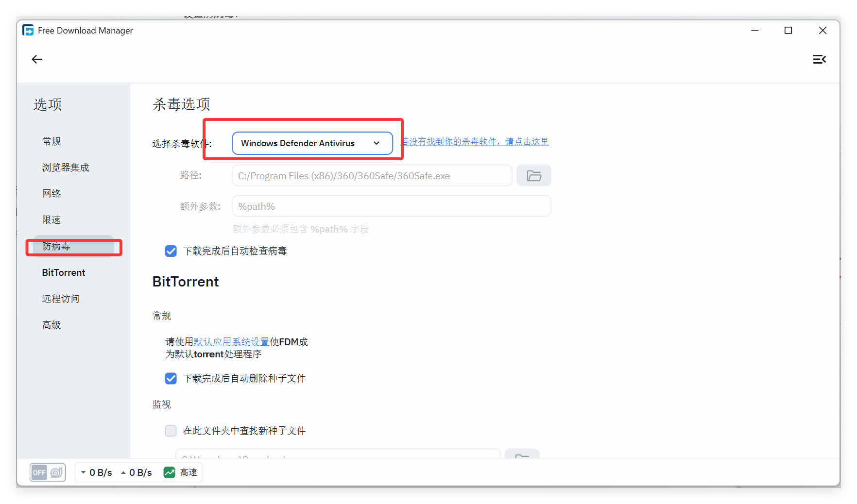Switch to 网络 settings section

51,194
